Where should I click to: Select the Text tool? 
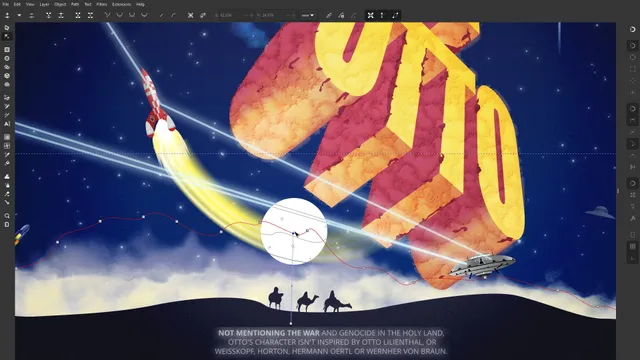[x=7, y=124]
